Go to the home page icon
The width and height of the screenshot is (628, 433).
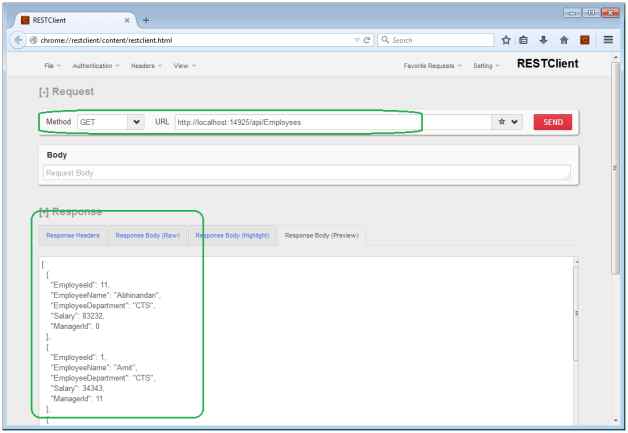tap(564, 40)
